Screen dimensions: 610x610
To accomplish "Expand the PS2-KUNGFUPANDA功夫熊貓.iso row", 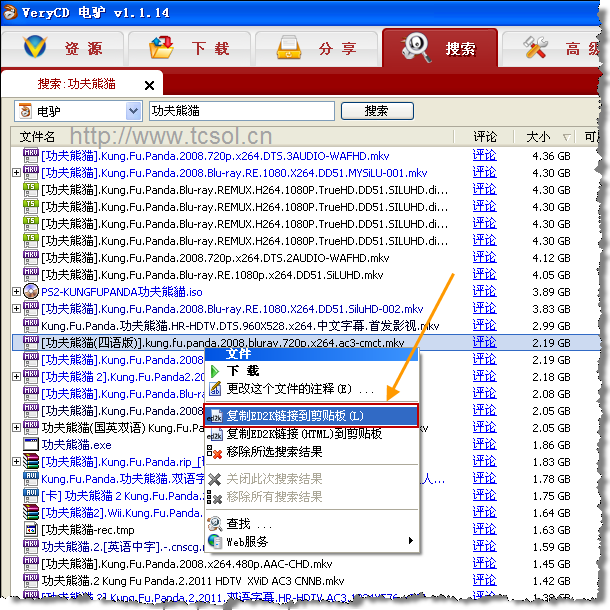I will coord(16,291).
